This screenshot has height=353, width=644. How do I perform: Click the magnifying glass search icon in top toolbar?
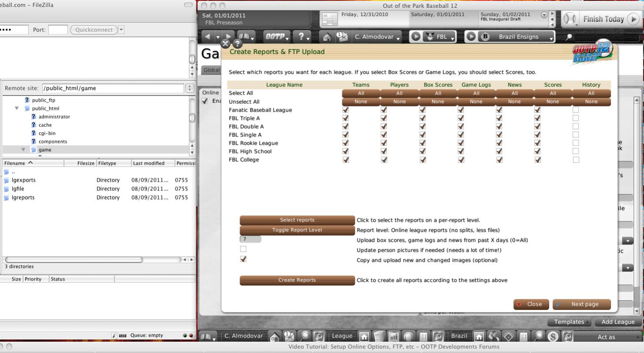[568, 37]
